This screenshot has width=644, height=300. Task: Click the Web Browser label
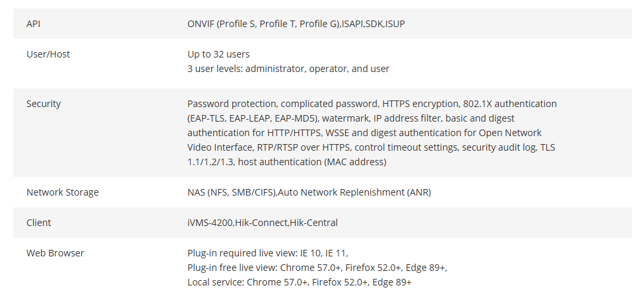click(55, 253)
